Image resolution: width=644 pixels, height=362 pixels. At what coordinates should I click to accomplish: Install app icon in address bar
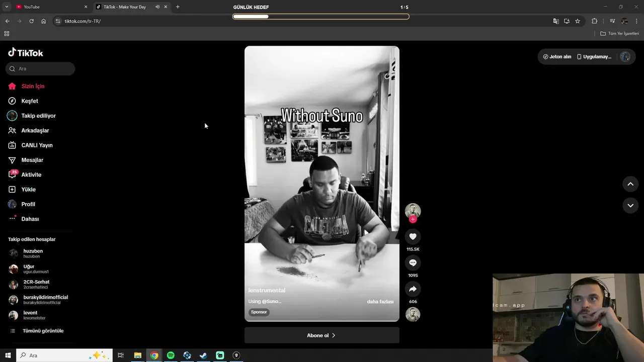pyautogui.click(x=567, y=21)
